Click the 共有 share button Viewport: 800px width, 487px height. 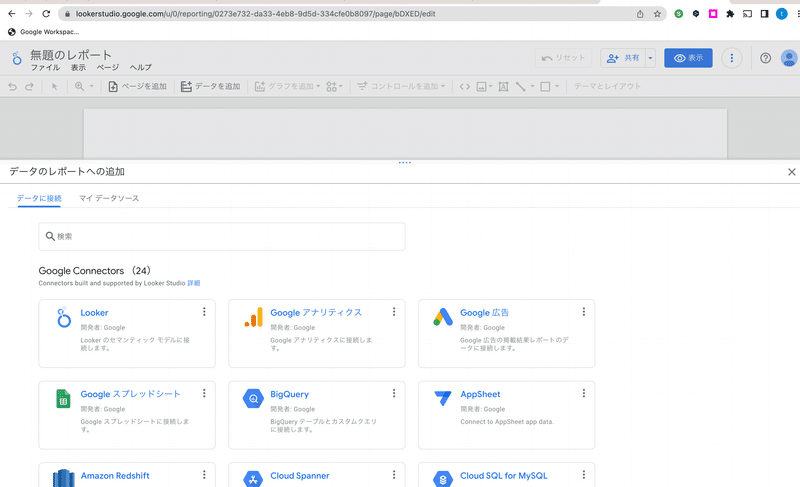click(623, 58)
